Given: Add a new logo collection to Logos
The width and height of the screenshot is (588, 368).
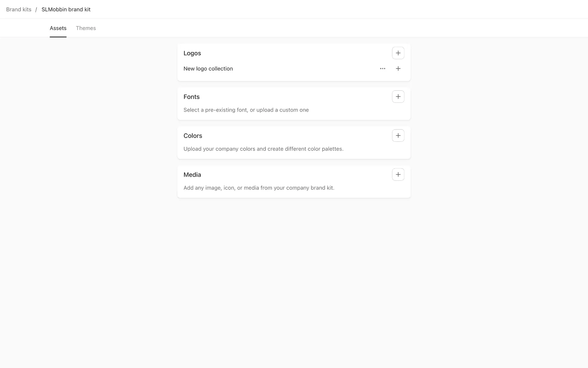Looking at the screenshot, I should [398, 53].
